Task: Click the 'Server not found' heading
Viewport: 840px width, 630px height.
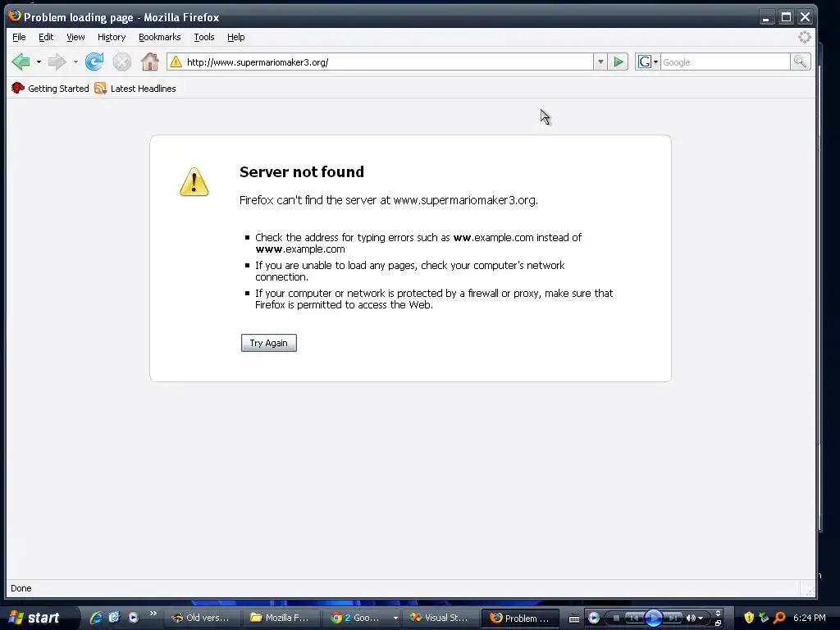Action: 302,172
